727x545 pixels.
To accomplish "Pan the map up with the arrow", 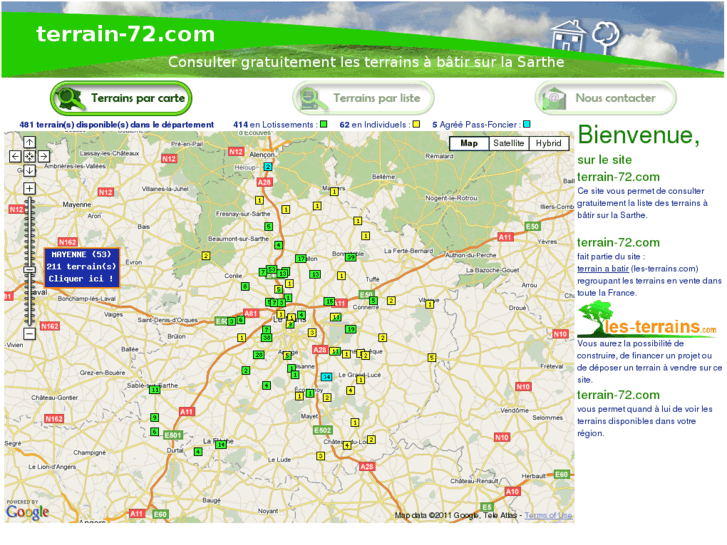I will [29, 142].
